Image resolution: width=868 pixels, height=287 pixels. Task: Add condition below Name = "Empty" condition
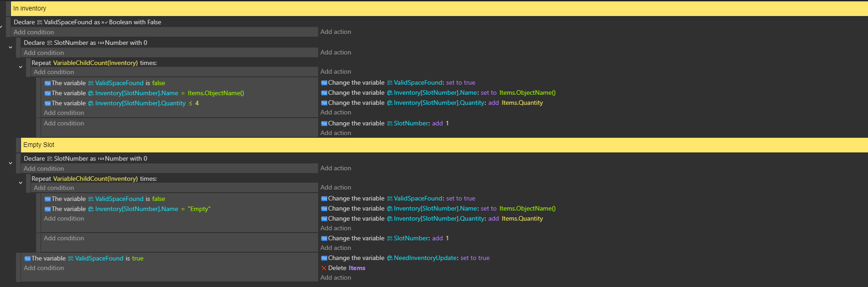point(64,219)
